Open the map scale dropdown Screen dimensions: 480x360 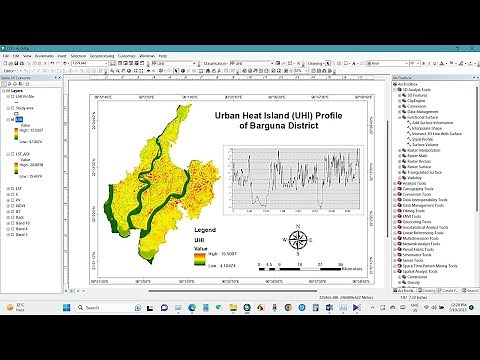(x=106, y=63)
